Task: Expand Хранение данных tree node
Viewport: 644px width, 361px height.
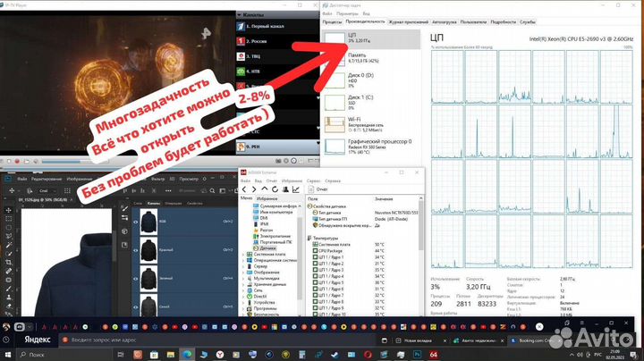Action: click(243, 284)
